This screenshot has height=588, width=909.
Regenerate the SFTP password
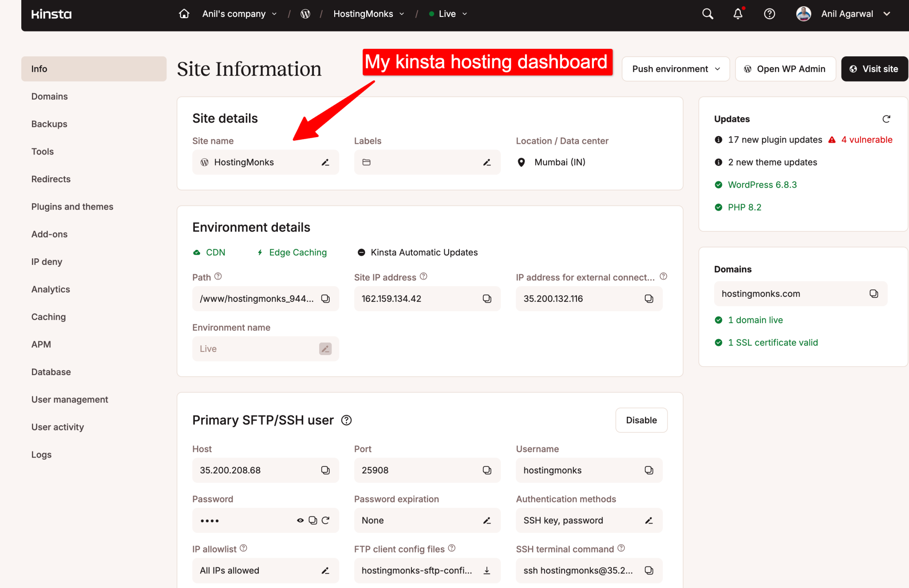pyautogui.click(x=326, y=520)
